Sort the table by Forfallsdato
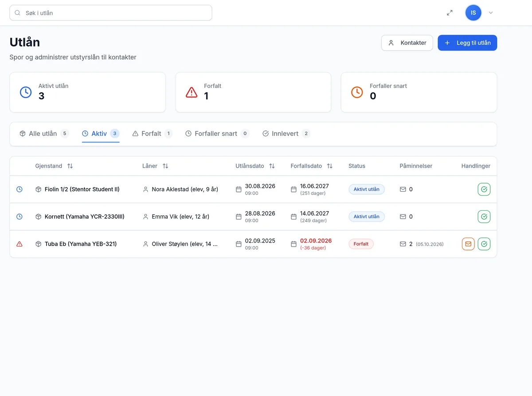Viewport: 532px width, 396px height. 329,166
